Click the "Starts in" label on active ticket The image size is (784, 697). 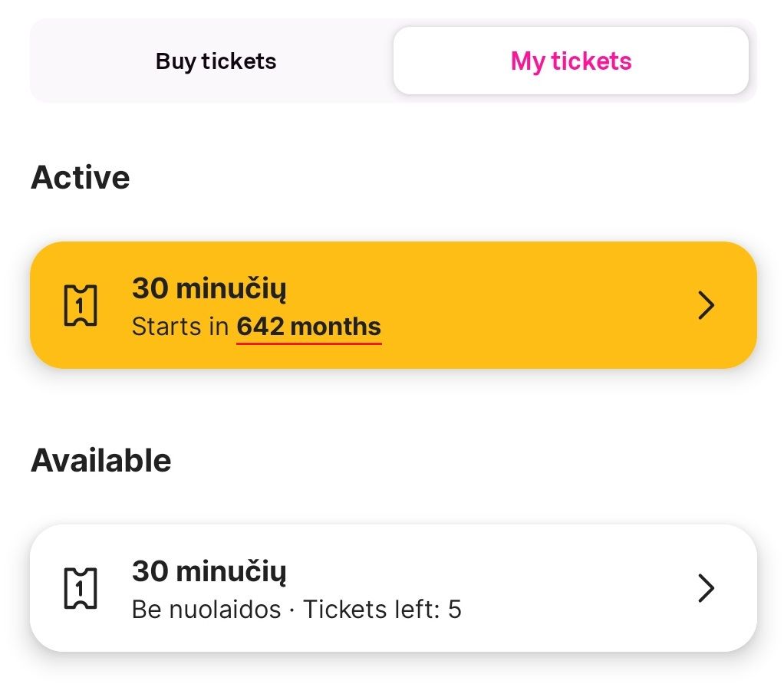coord(180,327)
